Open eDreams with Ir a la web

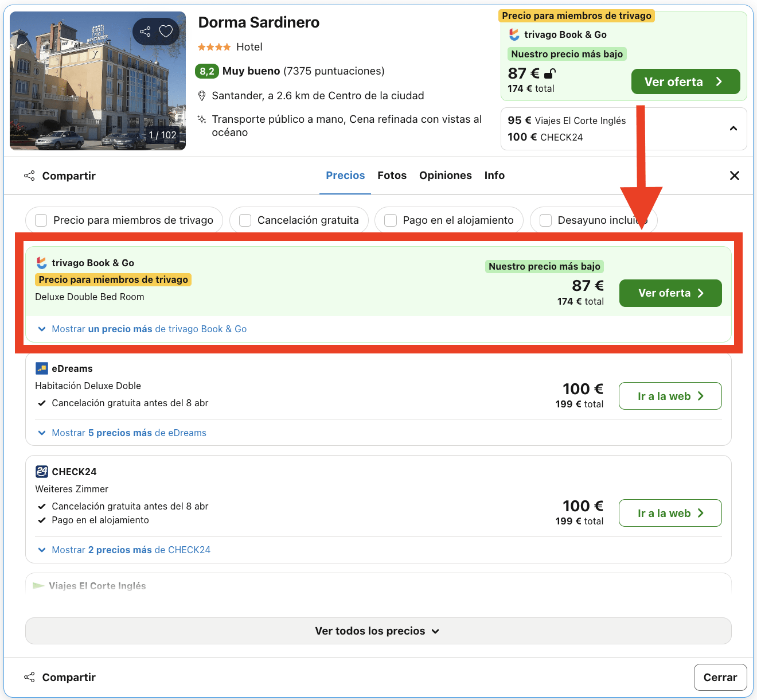click(x=670, y=396)
